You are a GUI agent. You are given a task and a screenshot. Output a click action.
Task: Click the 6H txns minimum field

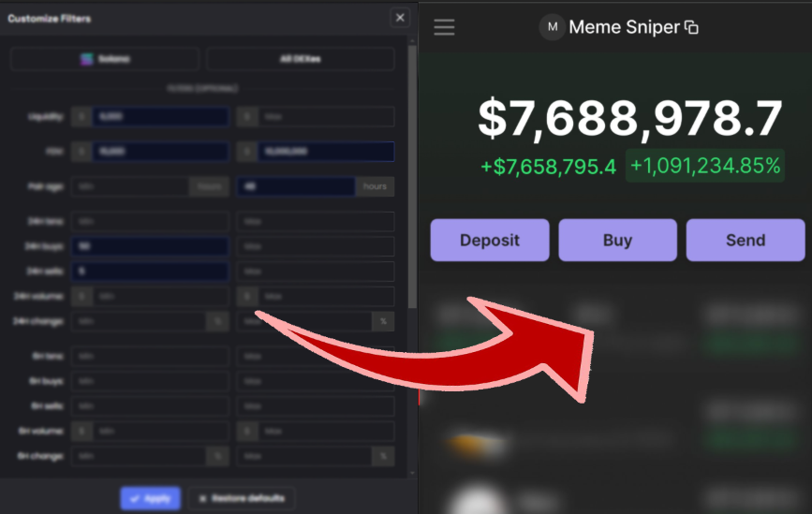pyautogui.click(x=150, y=356)
